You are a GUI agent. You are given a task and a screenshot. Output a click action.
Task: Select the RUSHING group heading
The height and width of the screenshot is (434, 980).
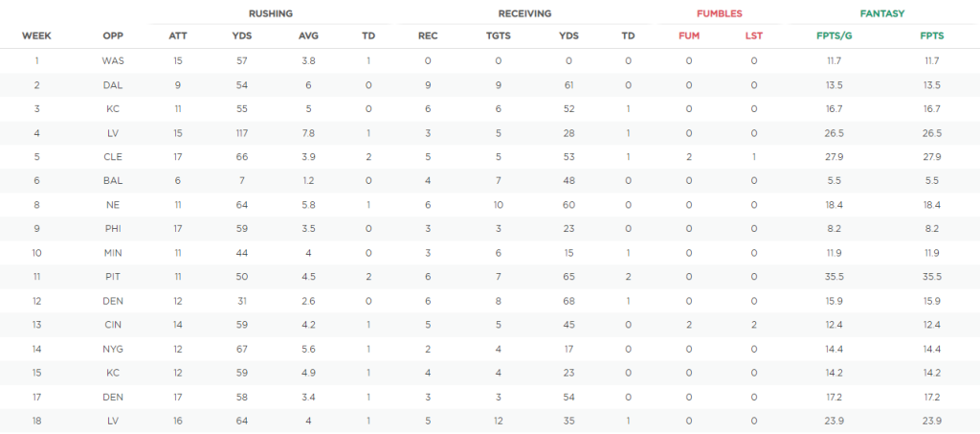(270, 13)
